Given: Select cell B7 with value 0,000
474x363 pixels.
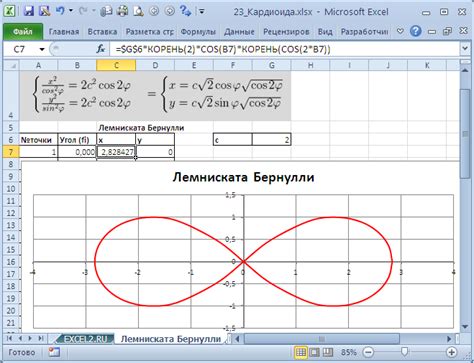Looking at the screenshot, I should coord(77,152).
